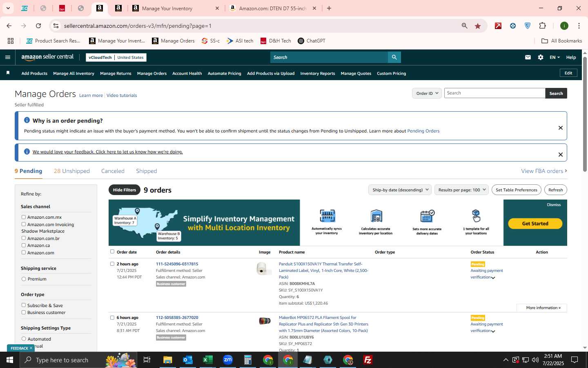Click the mail messages icon in header

point(528,57)
